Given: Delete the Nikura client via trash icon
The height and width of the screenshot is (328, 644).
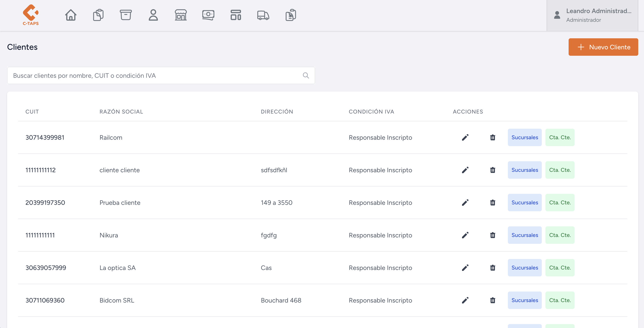Looking at the screenshot, I should 493,235.
